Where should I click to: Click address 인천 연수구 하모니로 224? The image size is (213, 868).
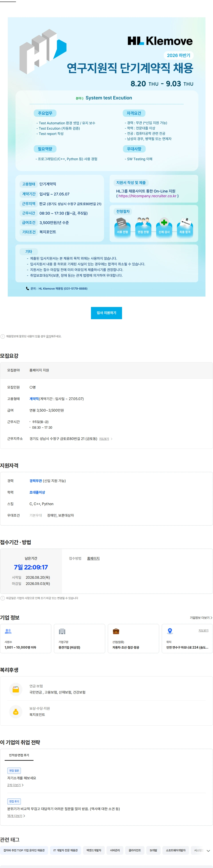187,647
